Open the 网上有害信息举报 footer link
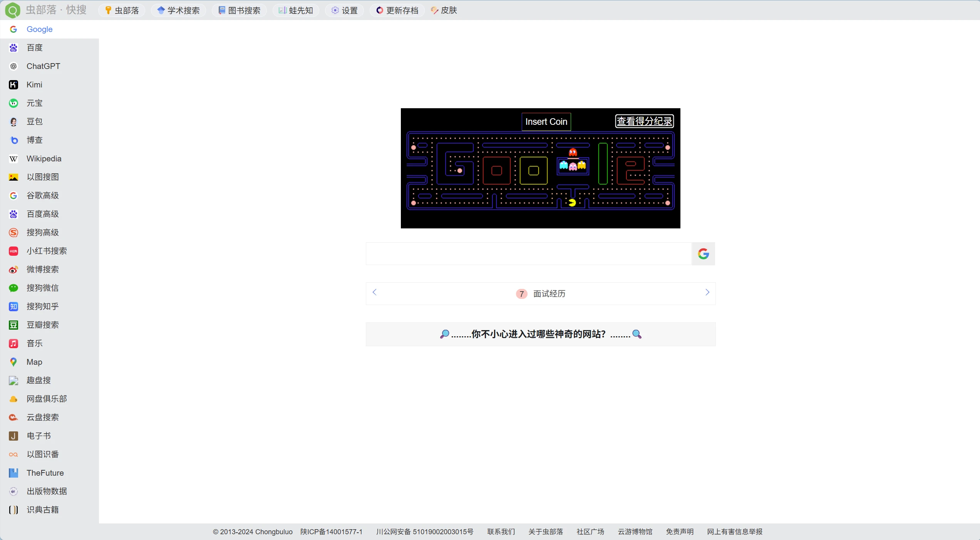The width and height of the screenshot is (980, 540). click(735, 532)
